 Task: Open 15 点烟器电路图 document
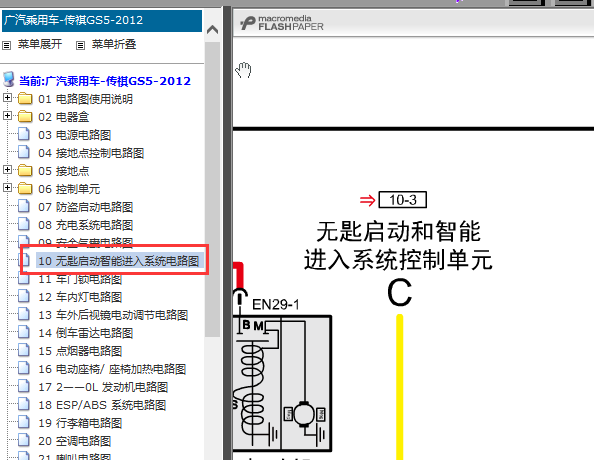coord(80,351)
